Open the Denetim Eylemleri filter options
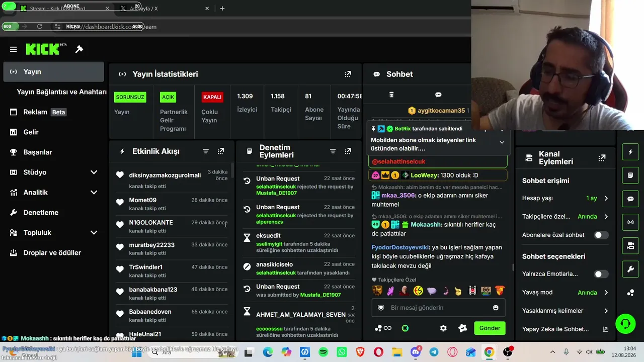The image size is (644, 362). click(x=333, y=151)
